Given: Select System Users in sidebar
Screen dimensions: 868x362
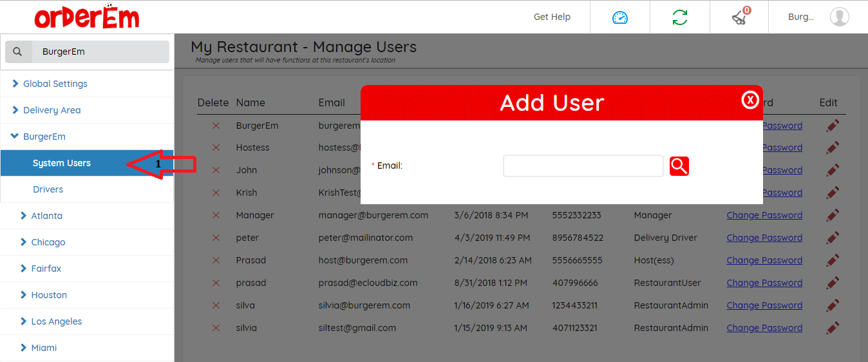Looking at the screenshot, I should tap(62, 163).
